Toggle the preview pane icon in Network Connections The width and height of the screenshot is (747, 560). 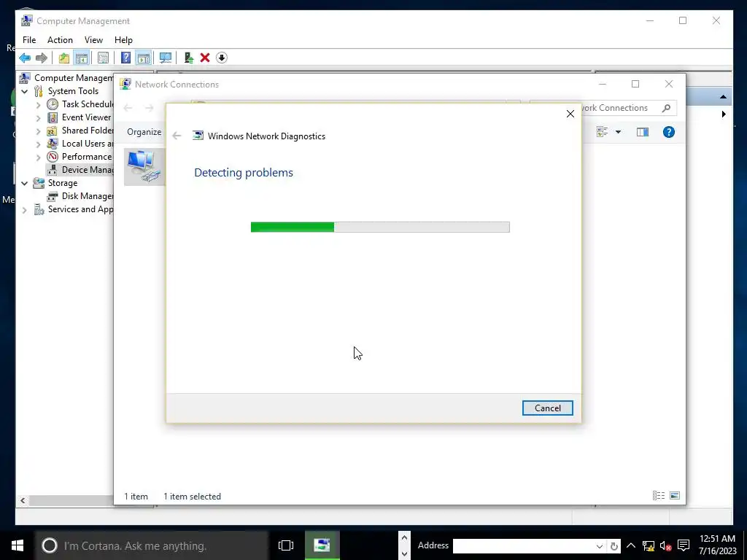click(643, 132)
